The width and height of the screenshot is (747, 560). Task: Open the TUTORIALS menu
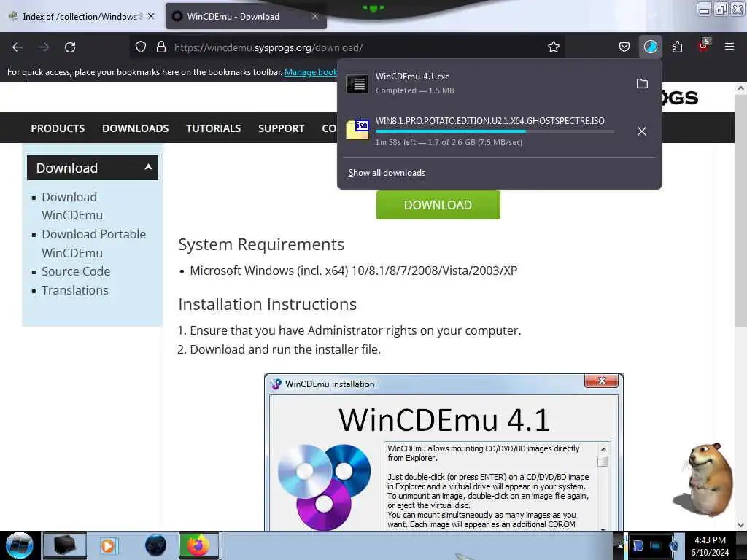[x=214, y=128]
